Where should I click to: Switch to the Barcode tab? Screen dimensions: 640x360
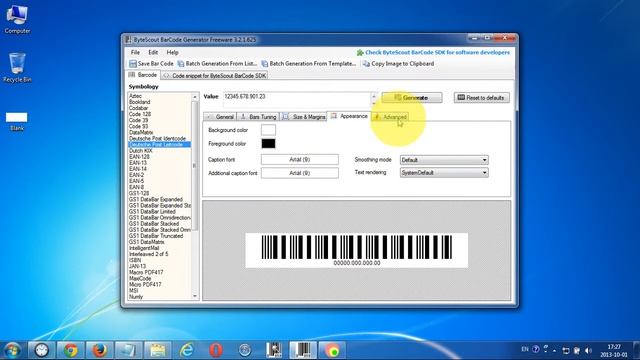pyautogui.click(x=143, y=75)
